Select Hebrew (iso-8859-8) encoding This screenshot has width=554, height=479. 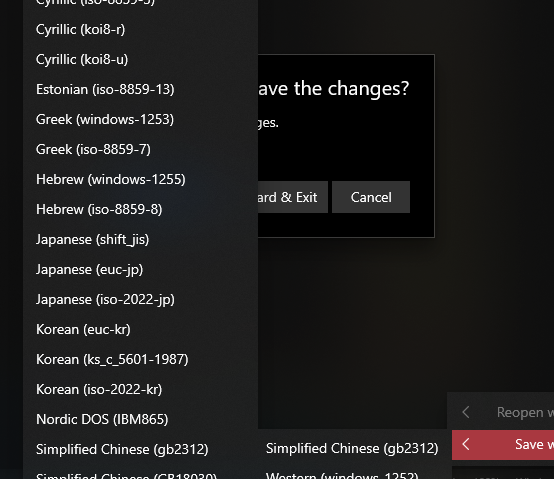pyautogui.click(x=140, y=210)
